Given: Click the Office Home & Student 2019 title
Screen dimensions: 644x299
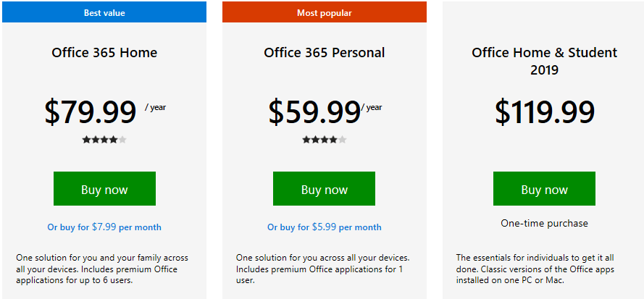Looking at the screenshot, I should point(544,61).
